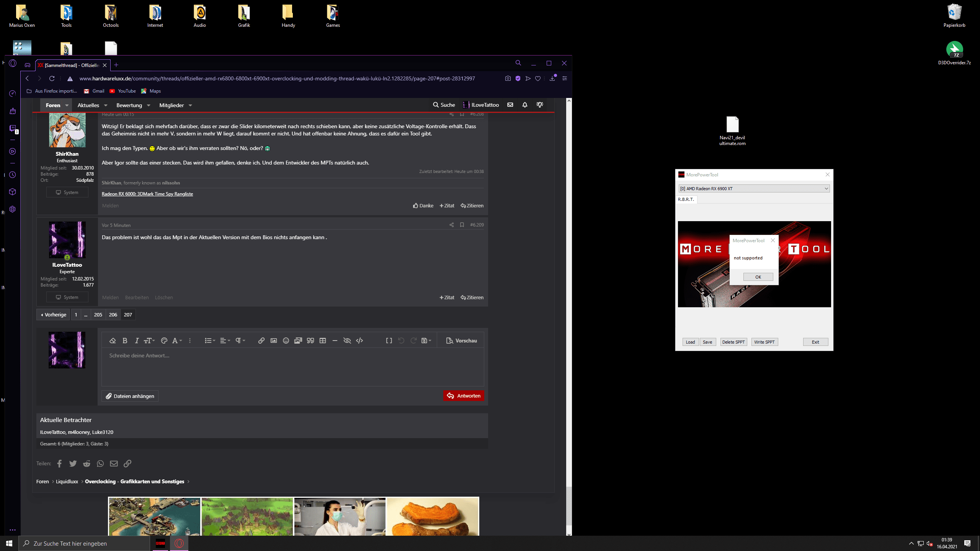Go to thread page 206

click(113, 315)
